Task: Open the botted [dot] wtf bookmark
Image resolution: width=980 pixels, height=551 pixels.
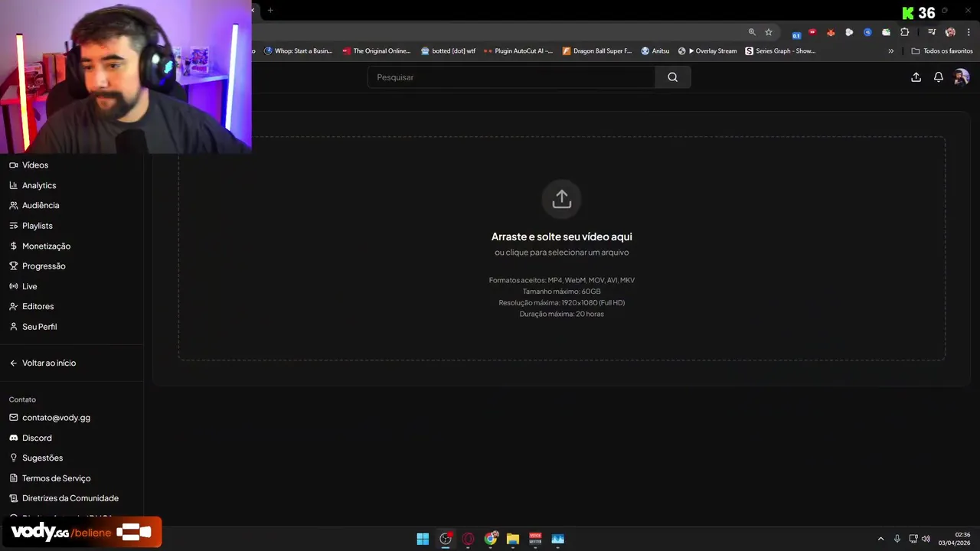Action: coord(448,51)
